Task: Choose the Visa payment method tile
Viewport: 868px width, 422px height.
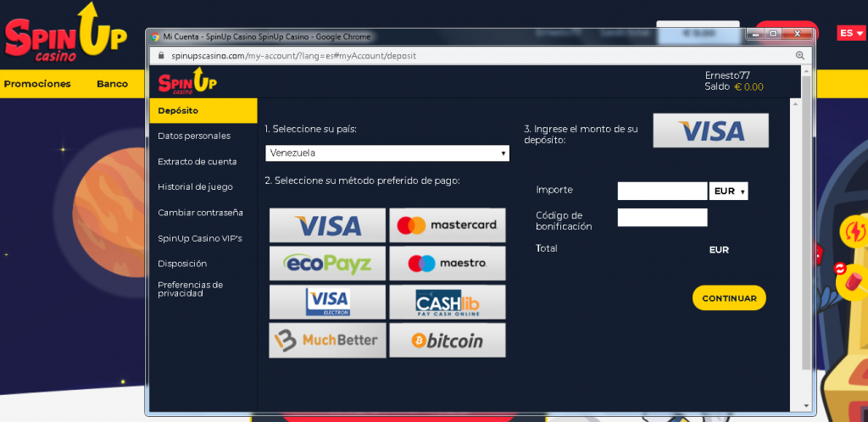Action: [327, 225]
